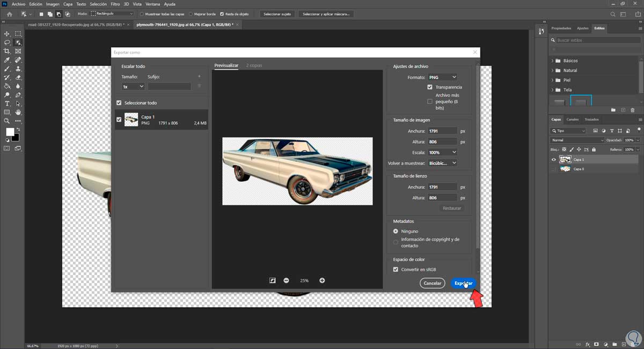
Task: Select the Move tool in the toolbar
Action: tap(7, 34)
